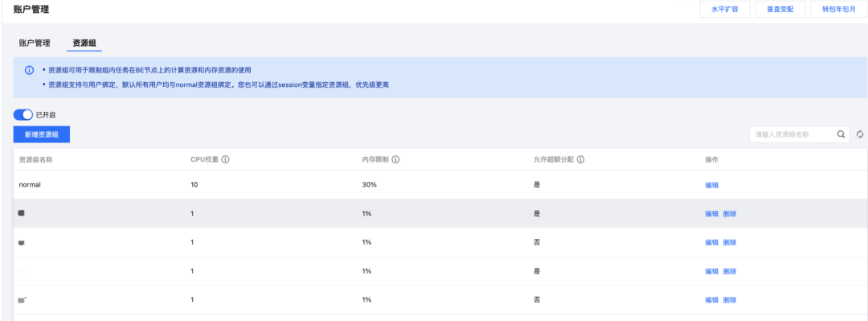
Task: Edit the normal resource group
Action: [711, 185]
